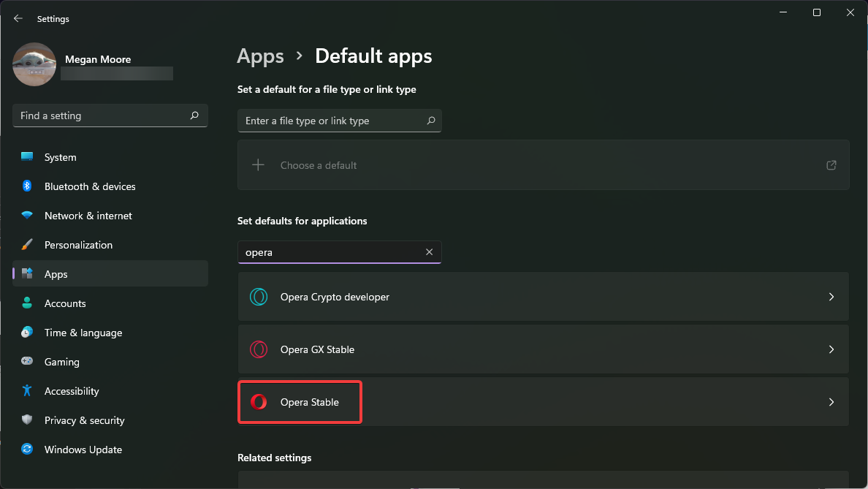Click the Opera Crypto developer logo icon
This screenshot has width=868, height=489.
coord(259,297)
